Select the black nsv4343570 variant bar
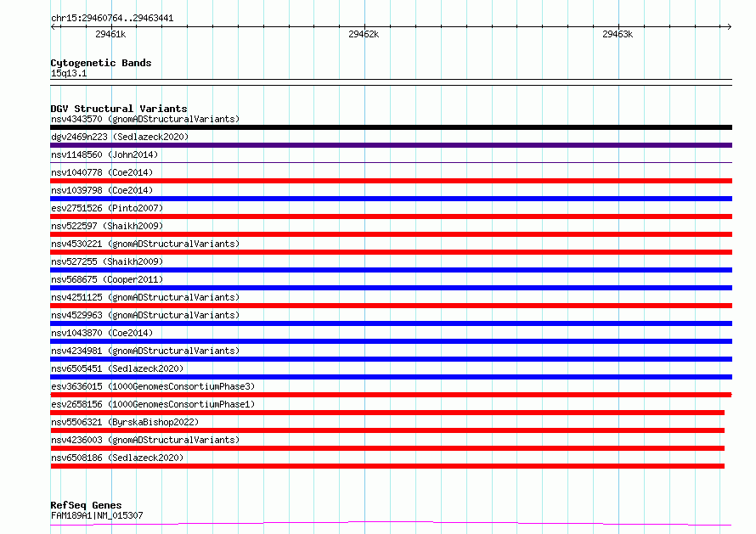The image size is (756, 534). 391,127
